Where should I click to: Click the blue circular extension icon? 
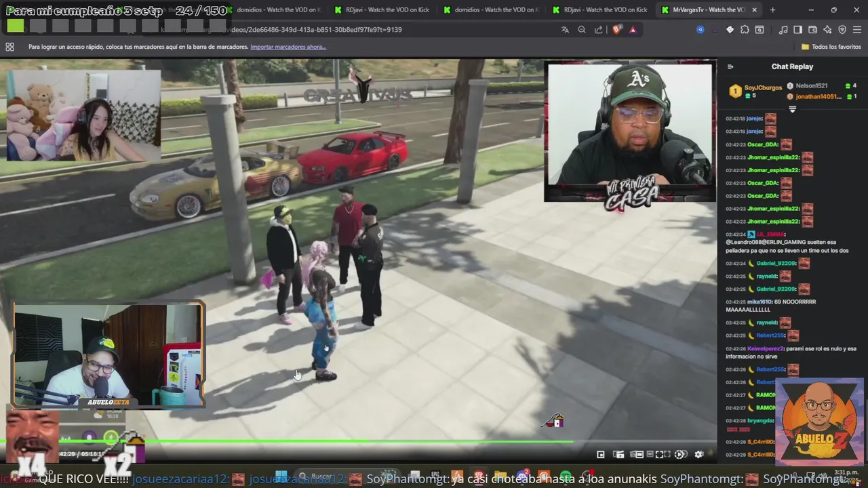click(701, 30)
